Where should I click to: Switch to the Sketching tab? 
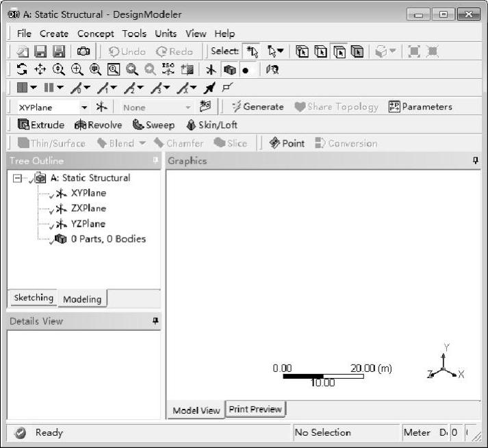(x=34, y=298)
